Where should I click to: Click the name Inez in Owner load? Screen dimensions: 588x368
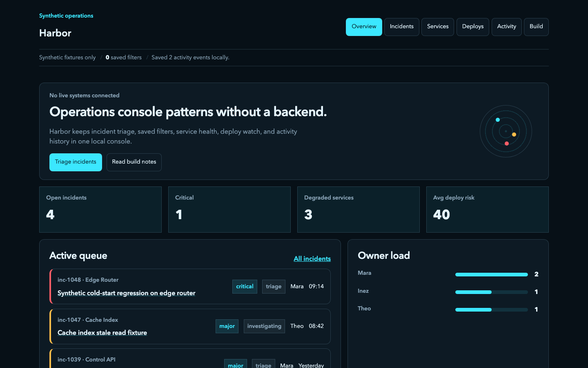click(363, 291)
